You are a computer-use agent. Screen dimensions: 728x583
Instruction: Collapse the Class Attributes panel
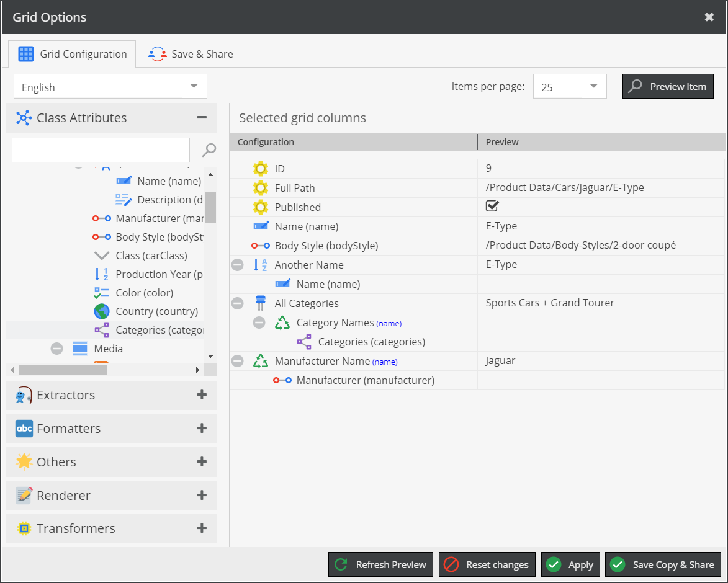(x=202, y=117)
